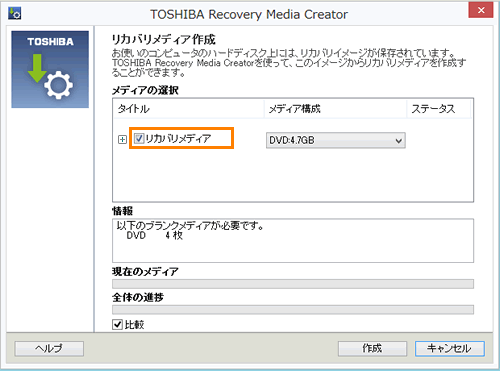Close the Recovery Media Creator window

481,10
